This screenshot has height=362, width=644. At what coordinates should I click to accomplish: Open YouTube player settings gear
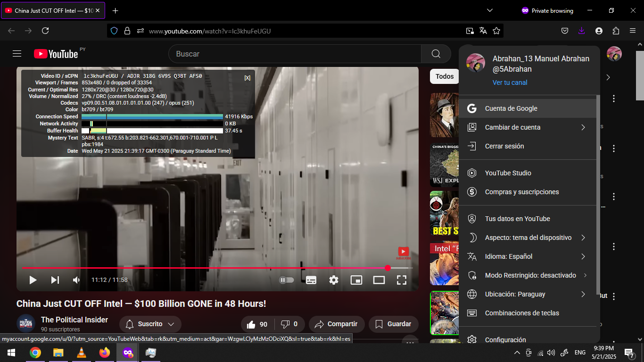click(334, 280)
